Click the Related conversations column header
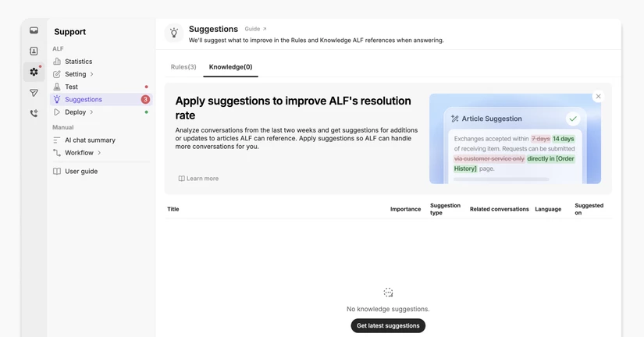644x337 pixels. tap(499, 209)
